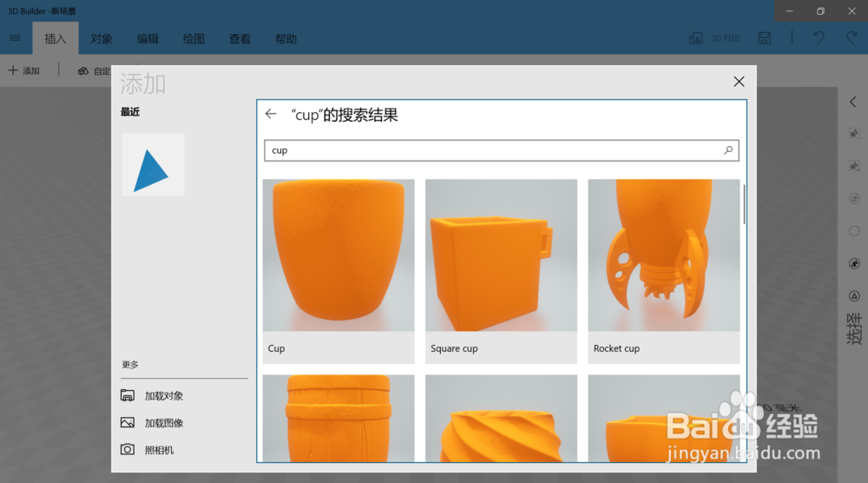
Task: Click the 3D 打印 button
Action: pos(714,38)
